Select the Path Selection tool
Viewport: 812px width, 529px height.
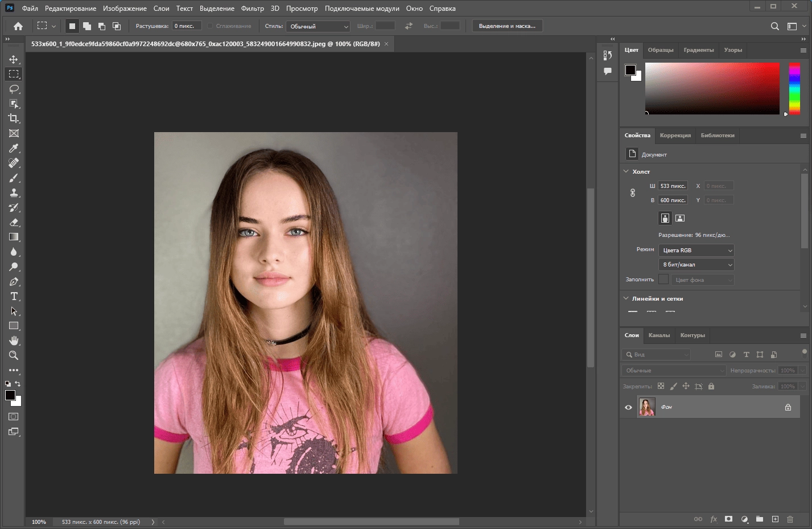point(14,311)
